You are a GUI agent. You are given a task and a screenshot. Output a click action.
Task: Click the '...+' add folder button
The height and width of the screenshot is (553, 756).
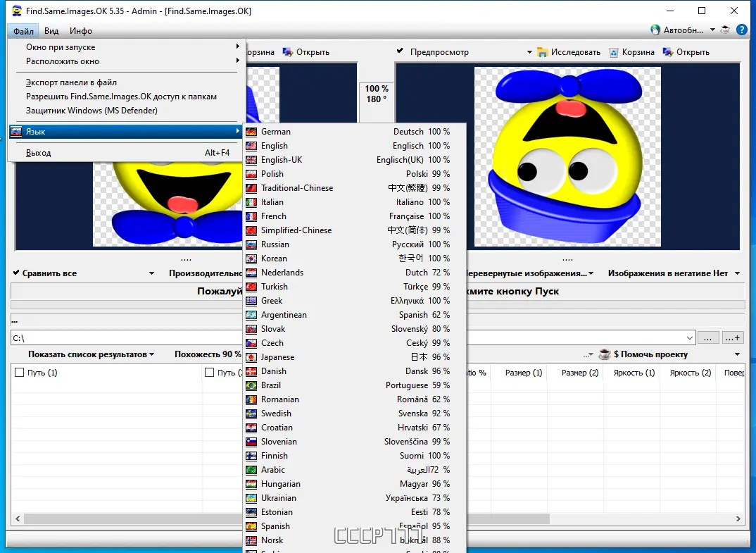(x=732, y=337)
